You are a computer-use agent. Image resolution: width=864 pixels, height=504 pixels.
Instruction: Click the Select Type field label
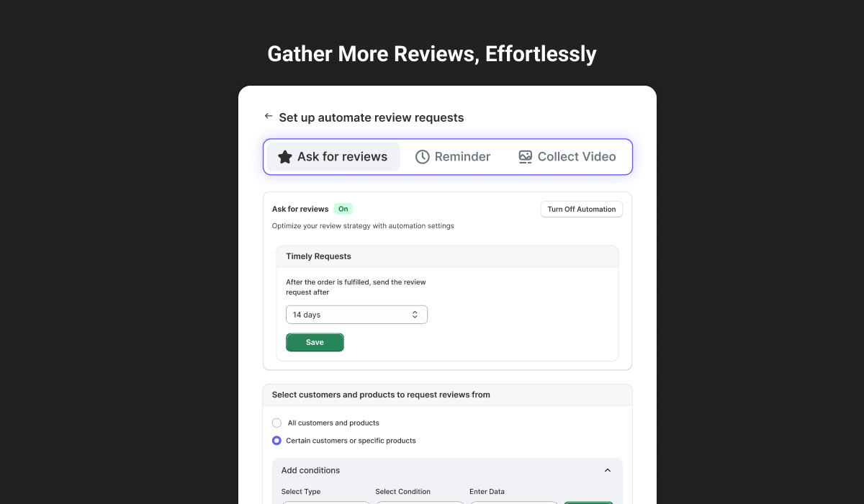click(x=301, y=492)
